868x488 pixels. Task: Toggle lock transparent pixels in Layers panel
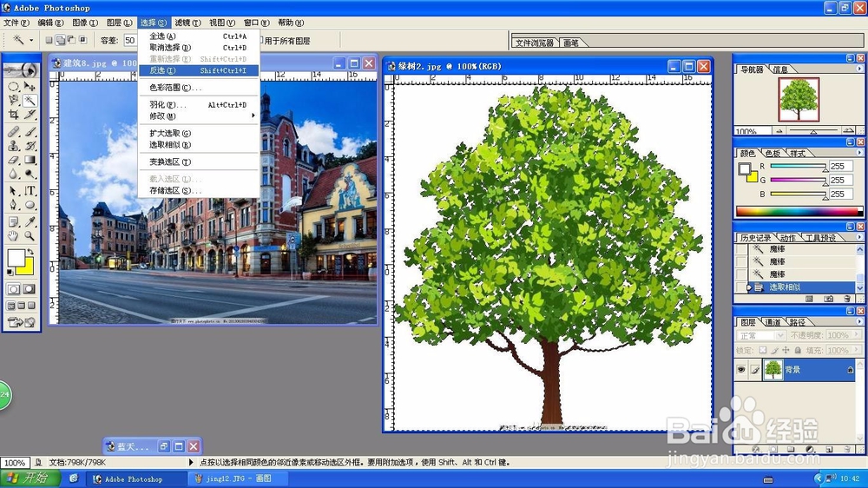click(763, 350)
